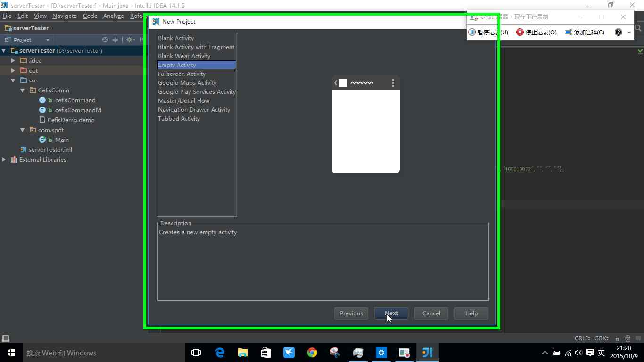Select the cefisCommand class in tree
The height and width of the screenshot is (362, 644).
click(x=75, y=100)
